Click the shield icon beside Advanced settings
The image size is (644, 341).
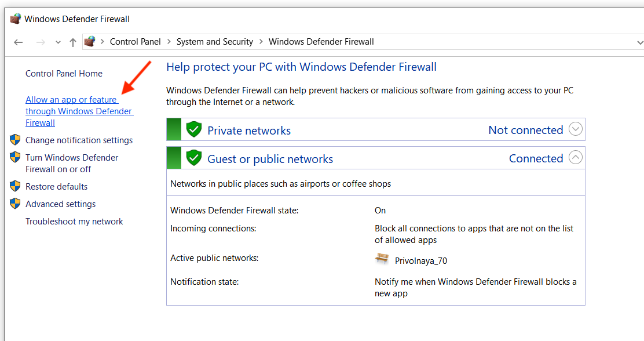[x=15, y=203]
